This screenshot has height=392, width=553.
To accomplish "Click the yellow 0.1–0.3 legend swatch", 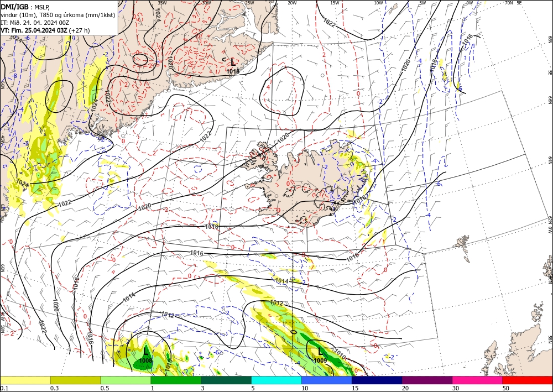I will tap(25, 380).
